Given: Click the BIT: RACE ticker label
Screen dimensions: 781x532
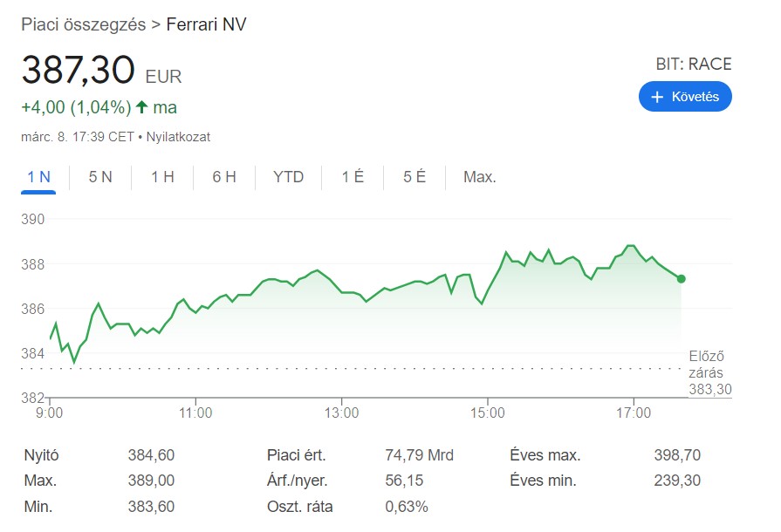Looking at the screenshot, I should (694, 65).
